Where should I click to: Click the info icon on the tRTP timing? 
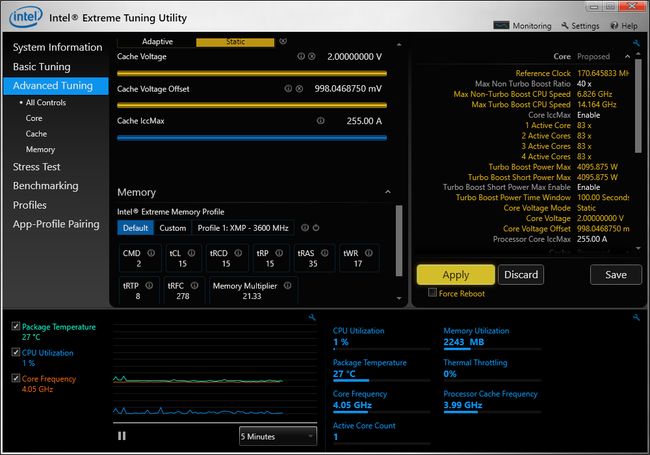point(149,286)
